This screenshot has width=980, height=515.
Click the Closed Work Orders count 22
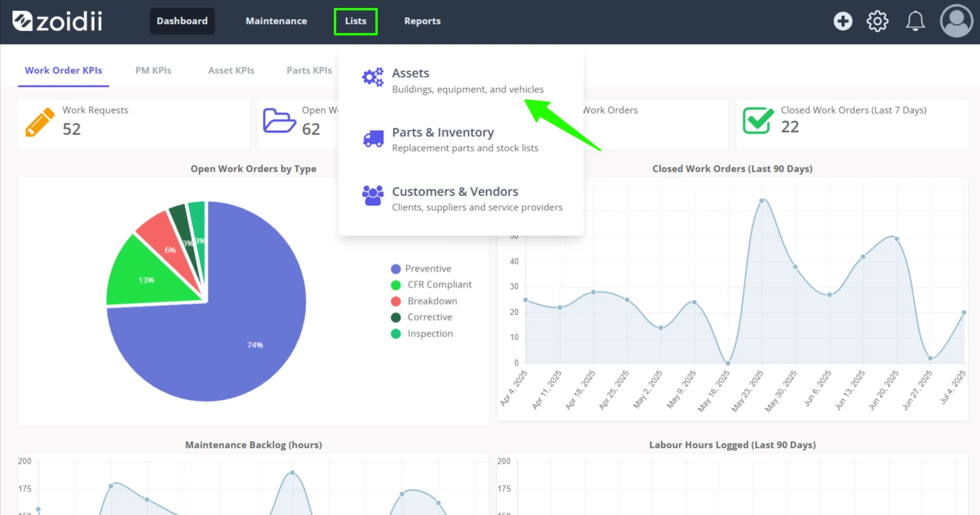[790, 127]
